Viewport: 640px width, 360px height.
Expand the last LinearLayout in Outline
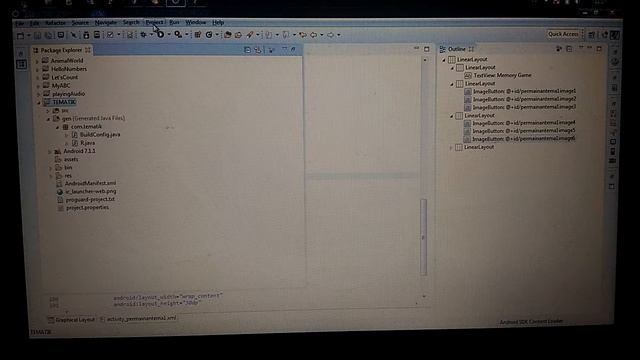[451, 148]
